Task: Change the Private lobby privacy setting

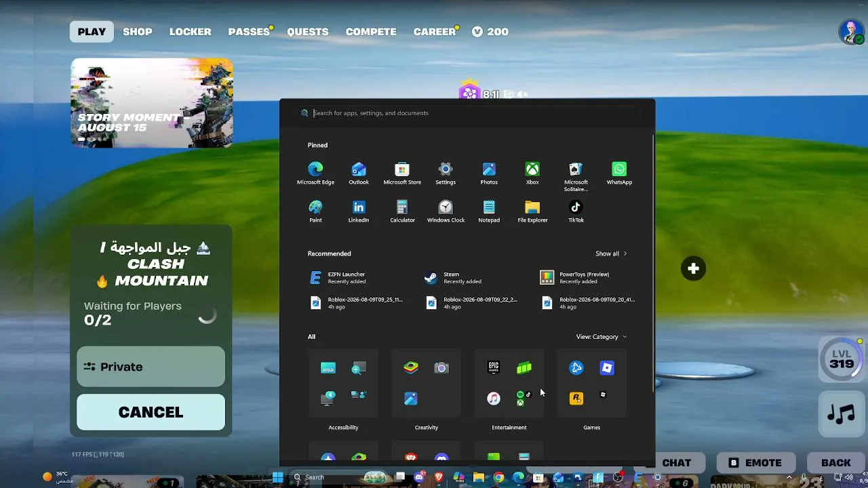Action: point(151,367)
